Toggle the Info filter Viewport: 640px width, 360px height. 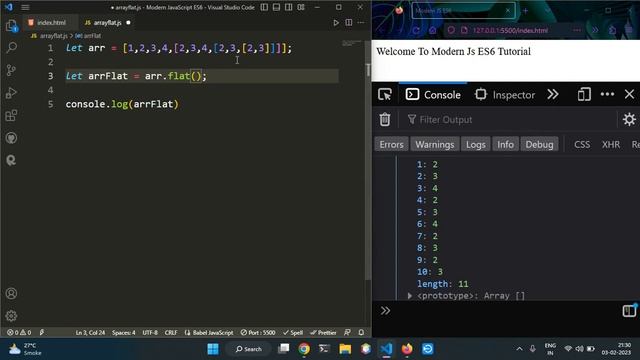point(505,144)
